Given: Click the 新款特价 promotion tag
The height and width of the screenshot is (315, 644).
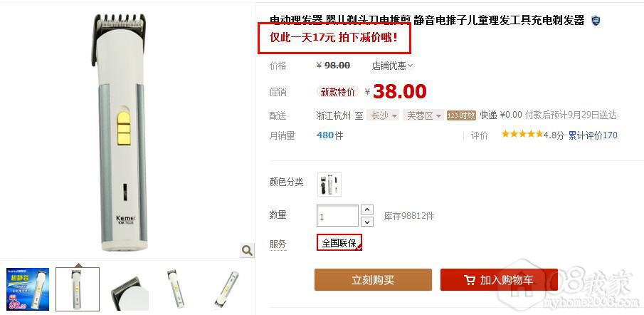Looking at the screenshot, I should (x=337, y=92).
